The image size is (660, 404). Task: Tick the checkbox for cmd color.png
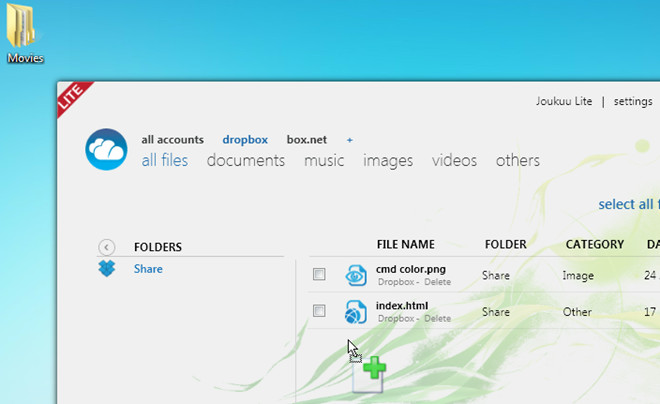tap(319, 274)
